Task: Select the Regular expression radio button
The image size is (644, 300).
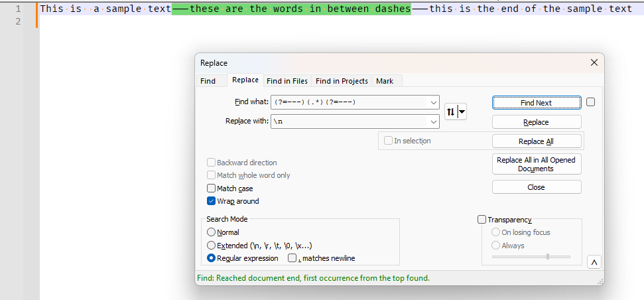Action: 212,258
